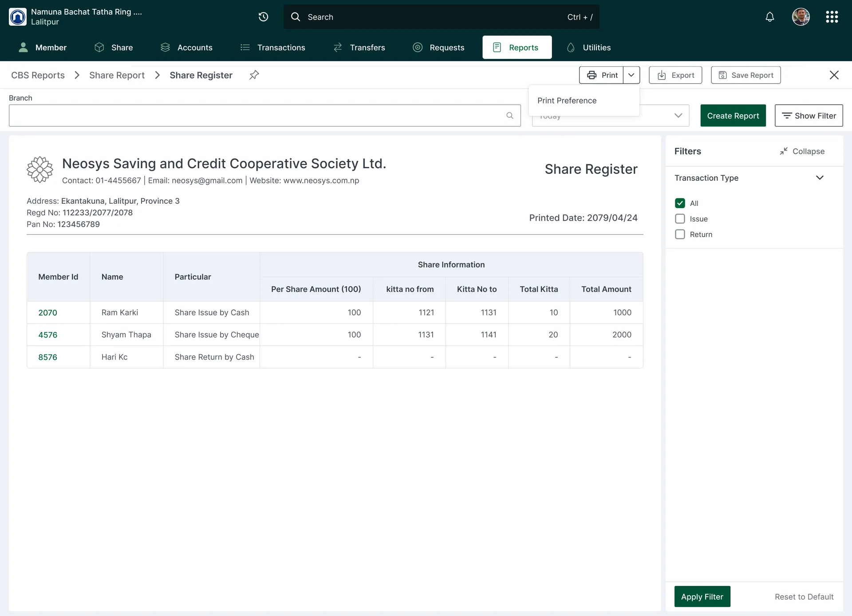Click the search magnifier icon in top bar

296,17
